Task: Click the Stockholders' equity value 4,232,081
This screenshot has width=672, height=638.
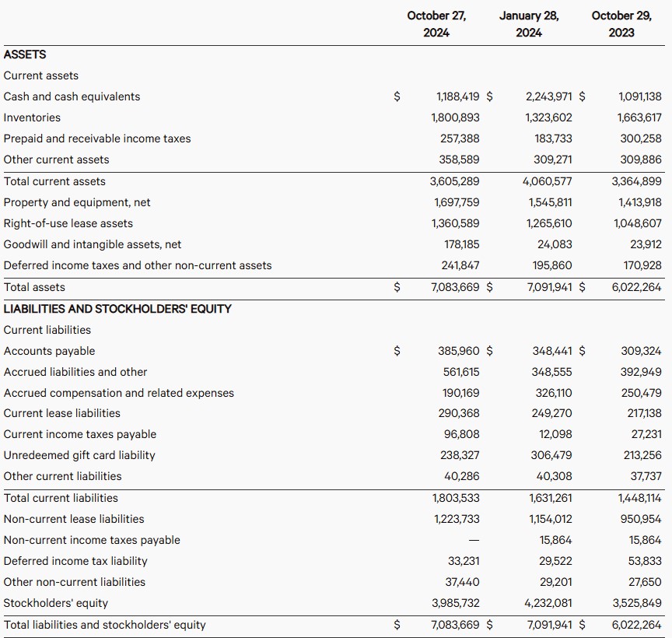Action: tap(548, 603)
